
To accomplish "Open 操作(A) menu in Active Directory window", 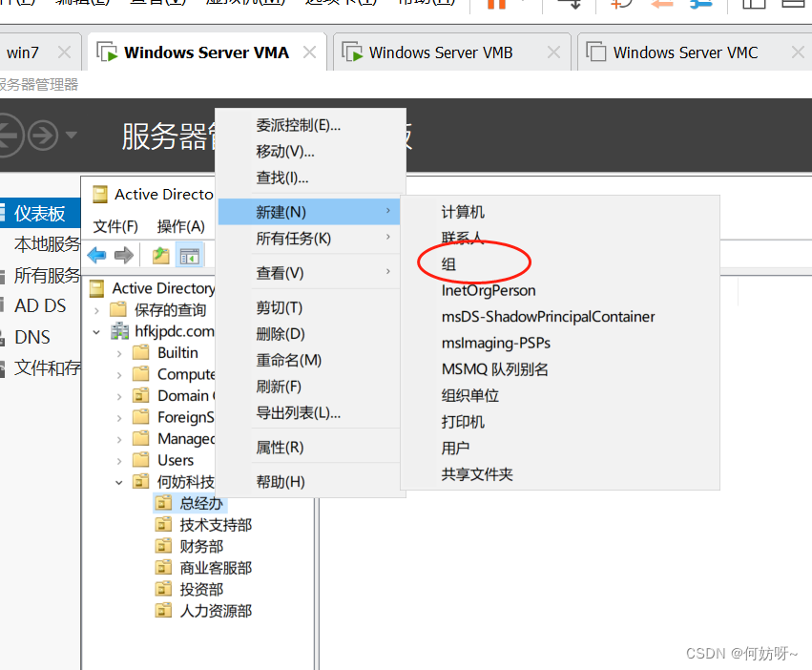I will point(180,226).
